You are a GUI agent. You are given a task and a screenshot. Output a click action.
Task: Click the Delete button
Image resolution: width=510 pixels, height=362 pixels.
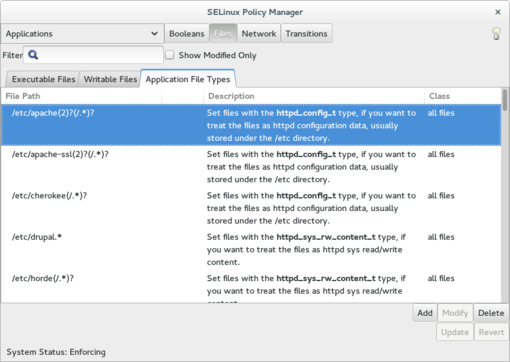pyautogui.click(x=491, y=313)
